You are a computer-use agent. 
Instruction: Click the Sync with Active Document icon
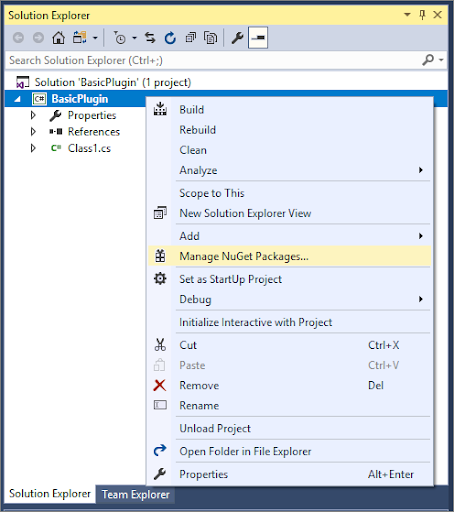pyautogui.click(x=150, y=38)
